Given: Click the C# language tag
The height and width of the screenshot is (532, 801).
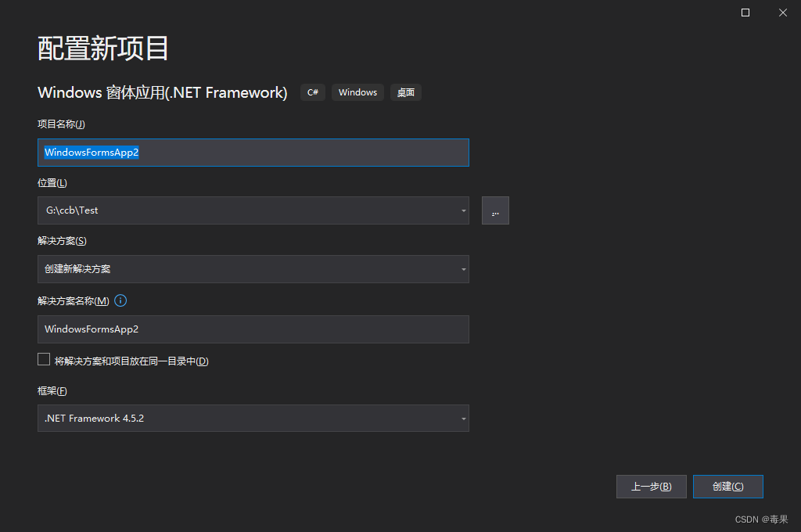Looking at the screenshot, I should pos(312,92).
